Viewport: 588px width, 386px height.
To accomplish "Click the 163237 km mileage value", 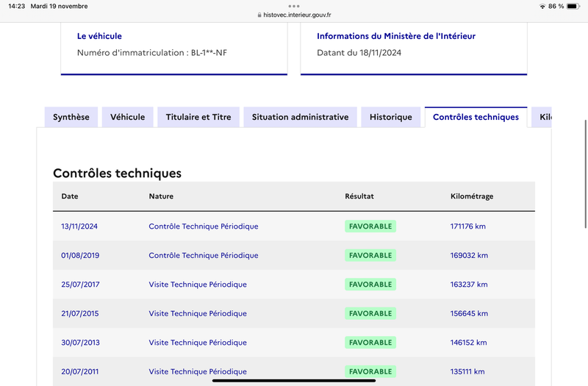I will [469, 285].
